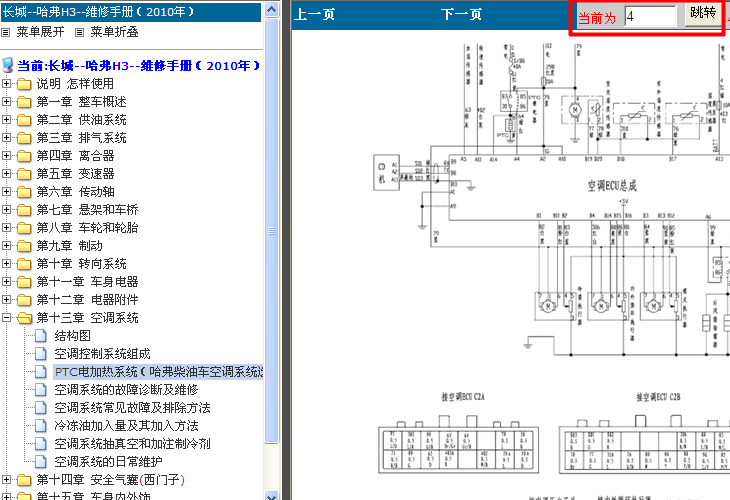Expand 第六章 传动轴 tree node
Viewport: 730px width, 500px height.
pyautogui.click(x=7, y=192)
